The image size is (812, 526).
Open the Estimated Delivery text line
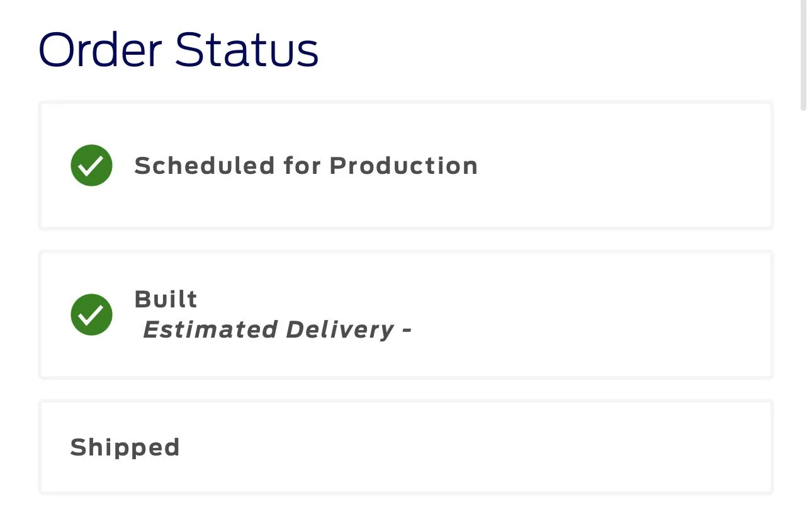(277, 329)
